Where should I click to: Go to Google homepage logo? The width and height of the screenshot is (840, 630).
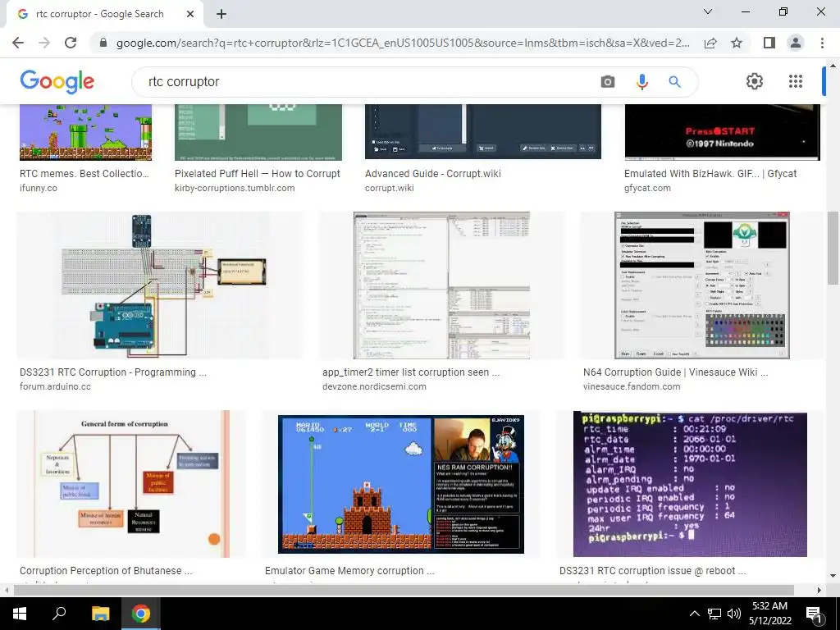57,81
